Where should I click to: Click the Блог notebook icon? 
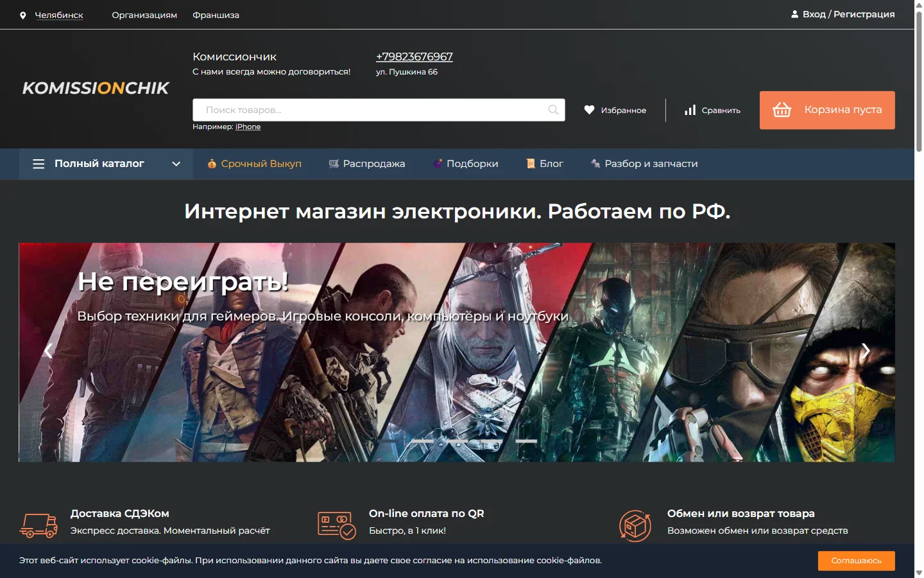click(531, 164)
